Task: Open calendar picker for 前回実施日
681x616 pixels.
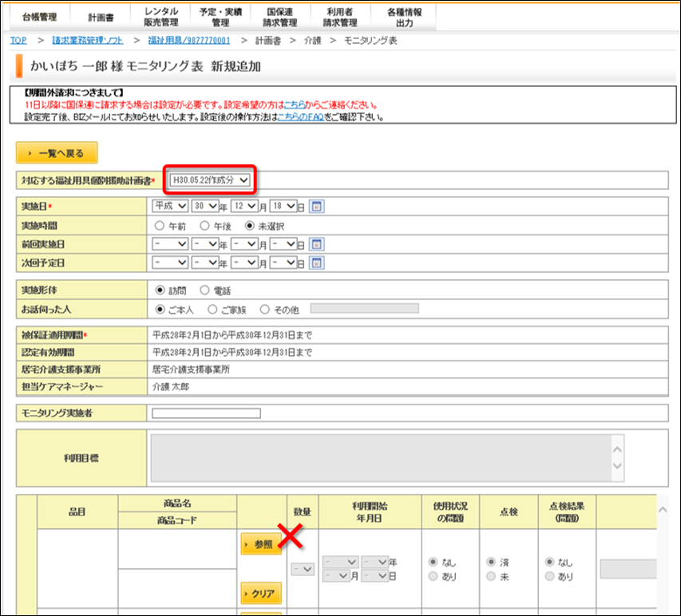Action: [317, 244]
